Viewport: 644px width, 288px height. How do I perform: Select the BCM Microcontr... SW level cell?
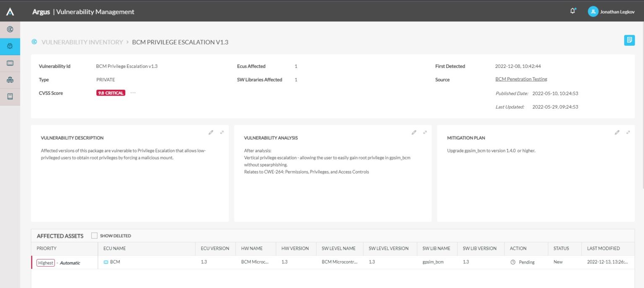tap(340, 262)
